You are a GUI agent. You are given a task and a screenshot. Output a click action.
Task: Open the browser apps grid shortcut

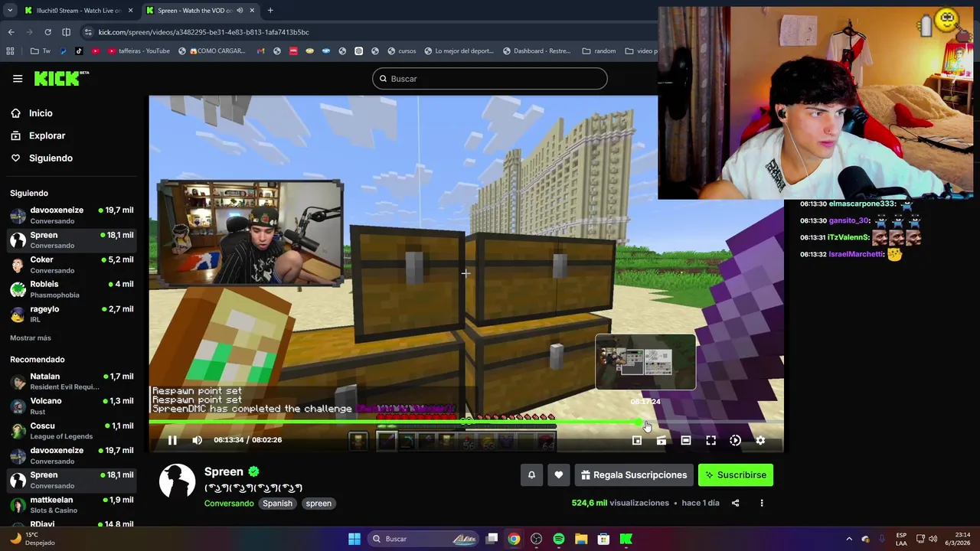coord(10,51)
